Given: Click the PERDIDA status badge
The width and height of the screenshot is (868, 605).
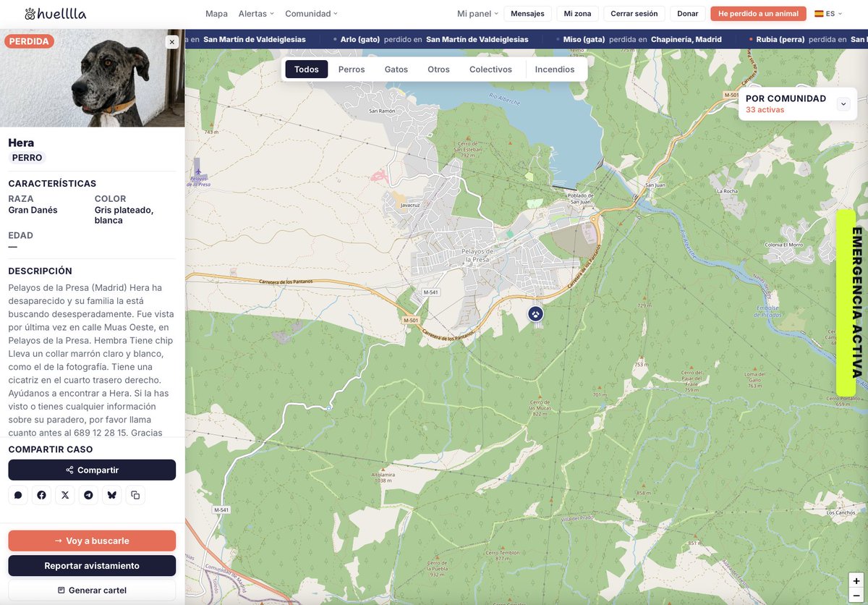Looking at the screenshot, I should pyautogui.click(x=29, y=41).
